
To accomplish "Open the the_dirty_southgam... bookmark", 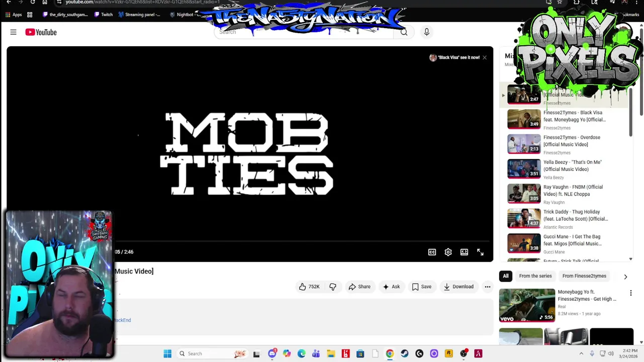I will 64,15.
